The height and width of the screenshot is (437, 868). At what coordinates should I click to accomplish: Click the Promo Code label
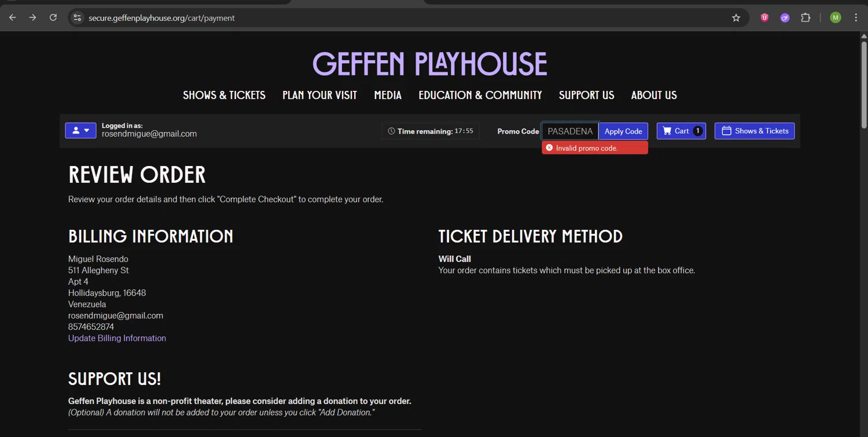pyautogui.click(x=518, y=131)
